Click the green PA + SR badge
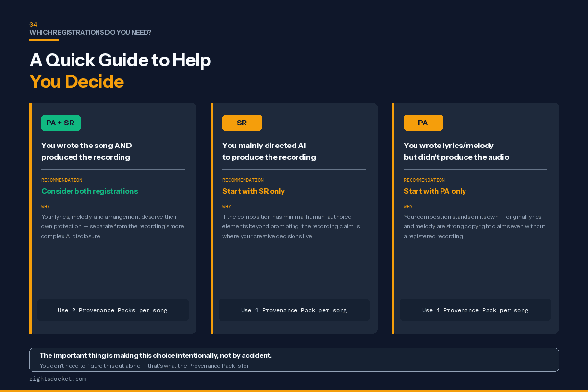The image size is (588, 392). point(61,123)
